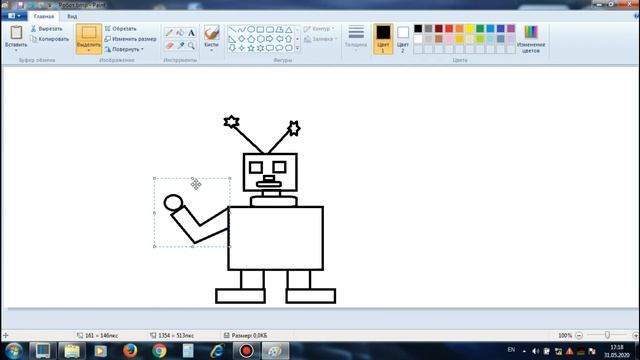
Task: Open the Rotate (Повернуть) dropdown
Action: coord(124,49)
